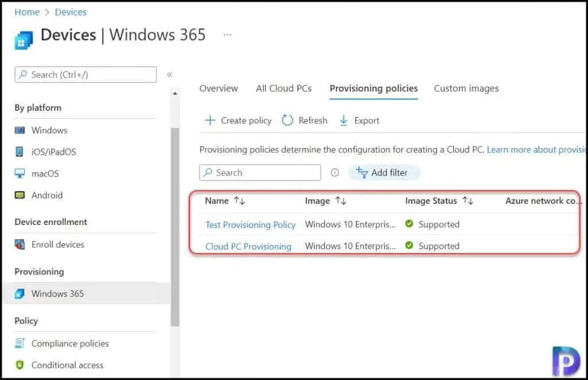
Task: Click the Refresh circular arrow icon
Action: coord(287,121)
